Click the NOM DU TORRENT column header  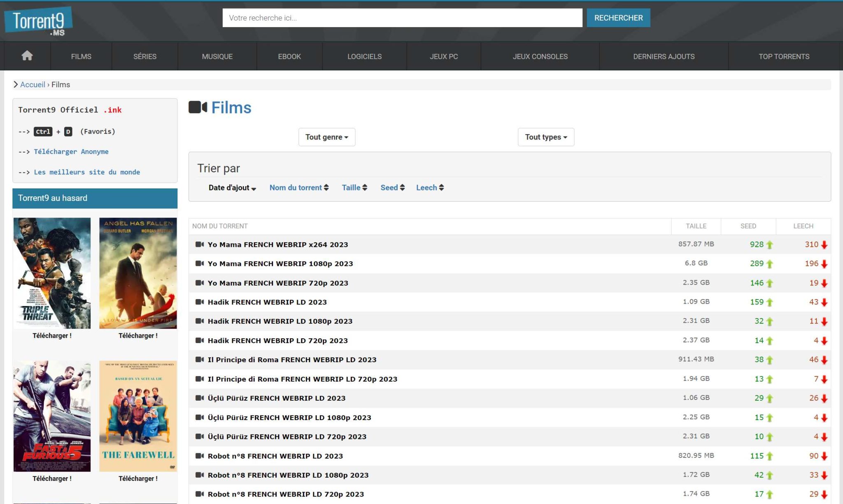click(220, 226)
